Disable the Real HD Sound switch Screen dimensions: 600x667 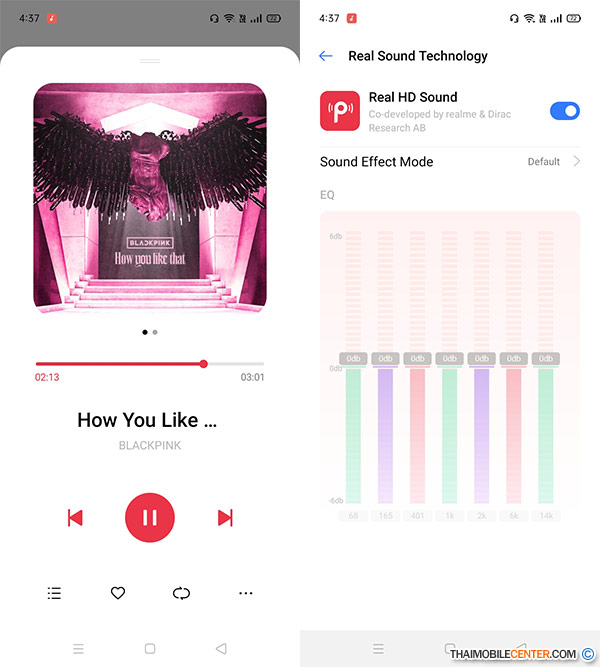565,111
